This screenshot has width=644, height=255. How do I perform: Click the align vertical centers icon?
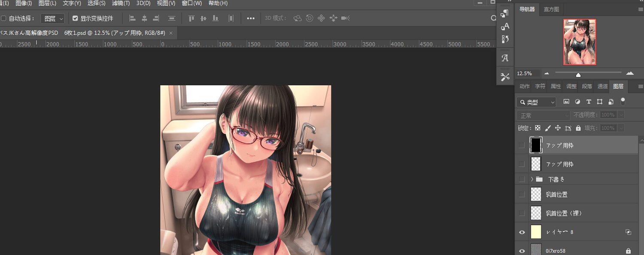tap(204, 18)
